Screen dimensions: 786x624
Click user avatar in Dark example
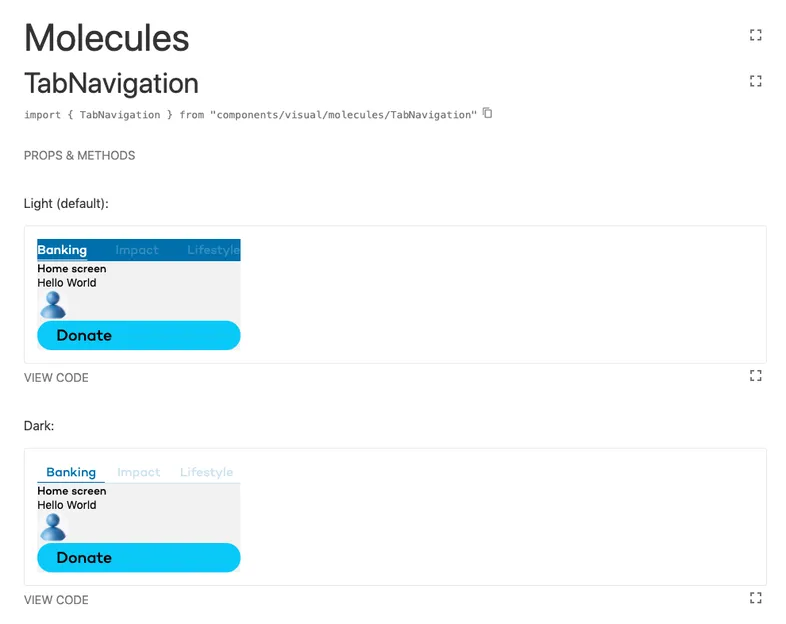point(52,527)
